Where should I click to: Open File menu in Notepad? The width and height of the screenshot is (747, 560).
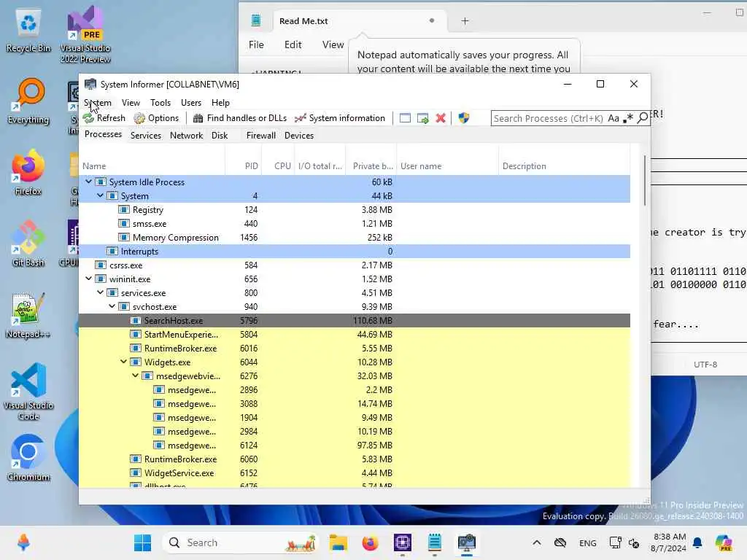coord(256,44)
